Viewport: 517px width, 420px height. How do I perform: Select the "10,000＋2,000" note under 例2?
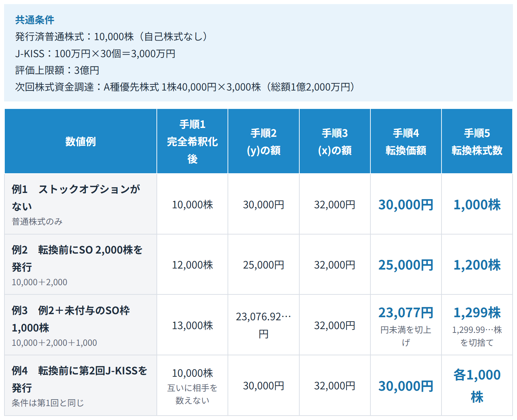[x=39, y=282]
